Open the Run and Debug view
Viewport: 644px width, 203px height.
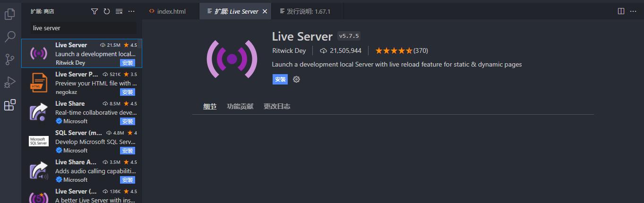click(10, 82)
